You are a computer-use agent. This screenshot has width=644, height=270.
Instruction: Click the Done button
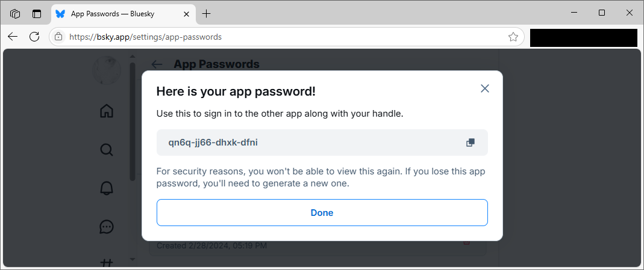(x=322, y=213)
